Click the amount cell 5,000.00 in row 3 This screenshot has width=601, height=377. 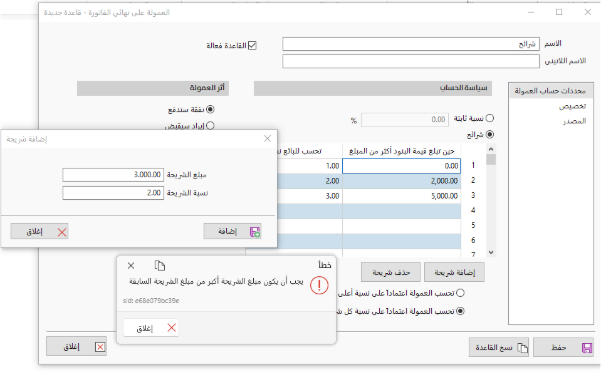tap(401, 196)
